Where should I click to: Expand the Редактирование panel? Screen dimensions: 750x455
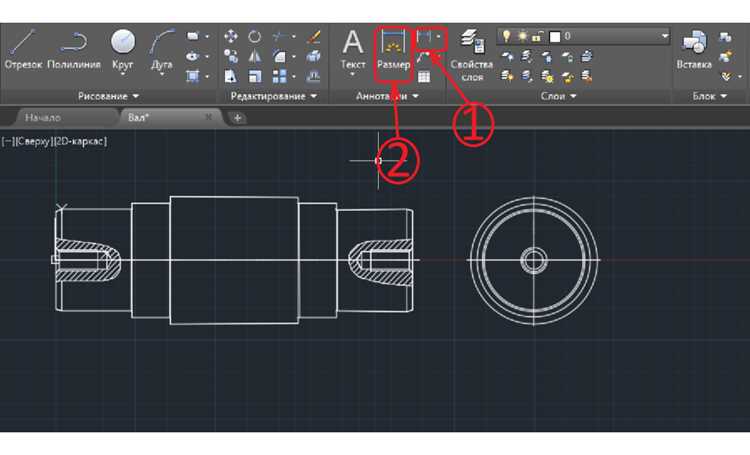tap(274, 96)
